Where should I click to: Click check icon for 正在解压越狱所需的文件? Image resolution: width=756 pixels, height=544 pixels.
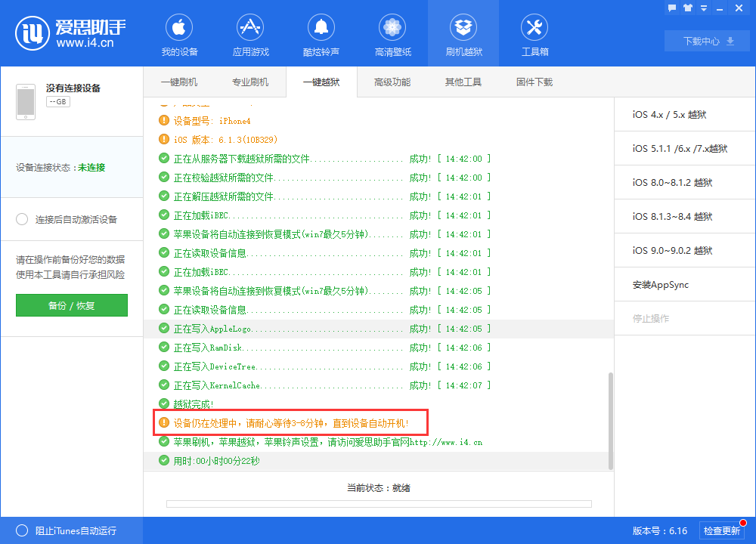tap(164, 196)
